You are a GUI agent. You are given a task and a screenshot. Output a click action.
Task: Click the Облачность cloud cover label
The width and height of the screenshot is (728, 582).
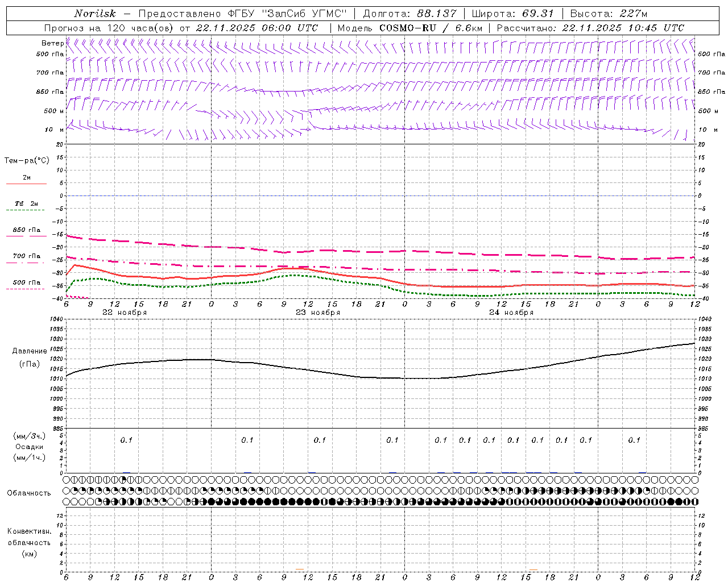pyautogui.click(x=29, y=493)
